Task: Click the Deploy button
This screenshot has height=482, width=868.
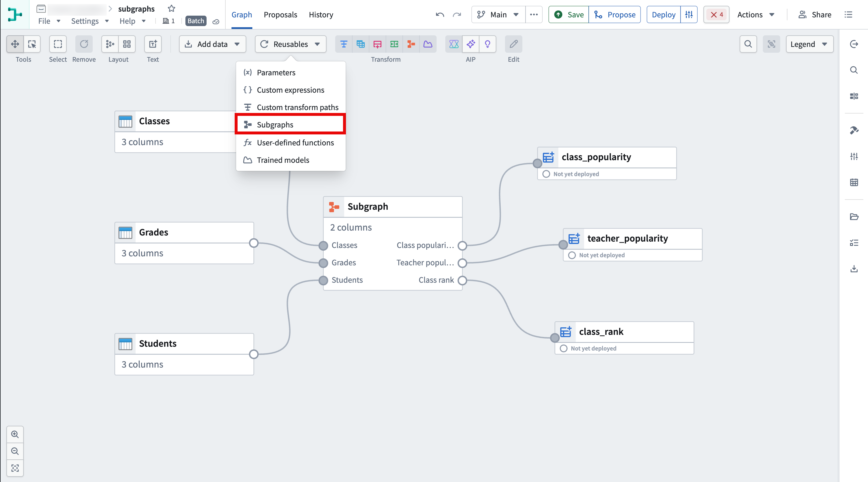Action: tap(663, 14)
